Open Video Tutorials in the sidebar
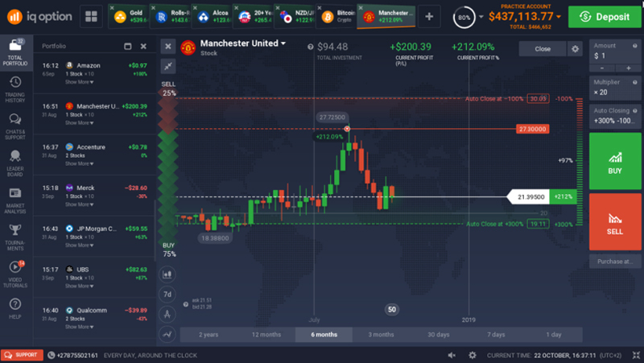Screen dimensions: 644x363 (x=15, y=274)
